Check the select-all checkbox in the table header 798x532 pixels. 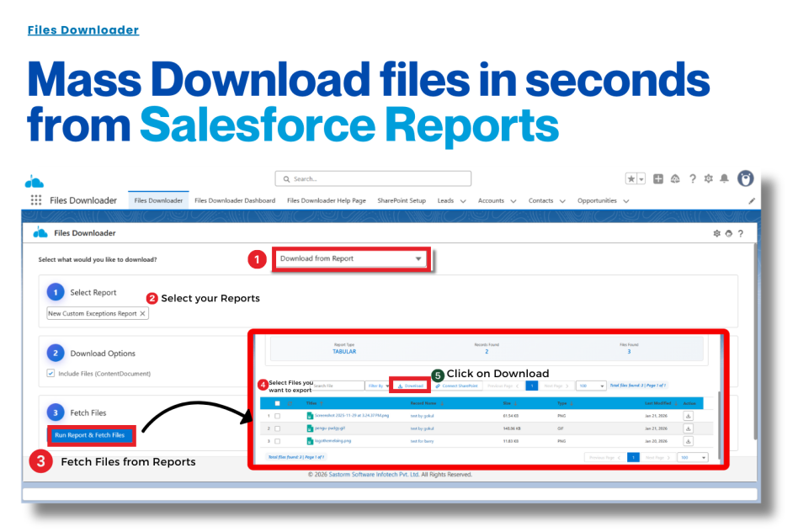tap(278, 403)
